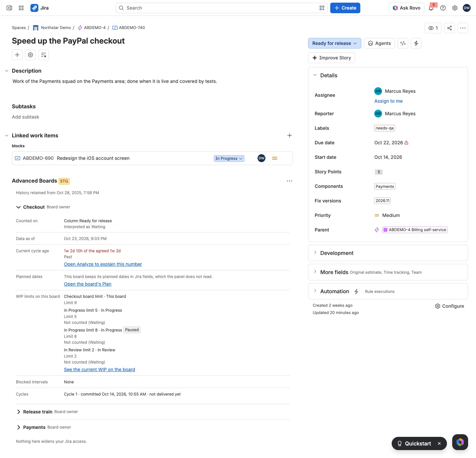This screenshot has width=476, height=458.
Task: Open Analyze to explain this number link
Action: [103, 264]
